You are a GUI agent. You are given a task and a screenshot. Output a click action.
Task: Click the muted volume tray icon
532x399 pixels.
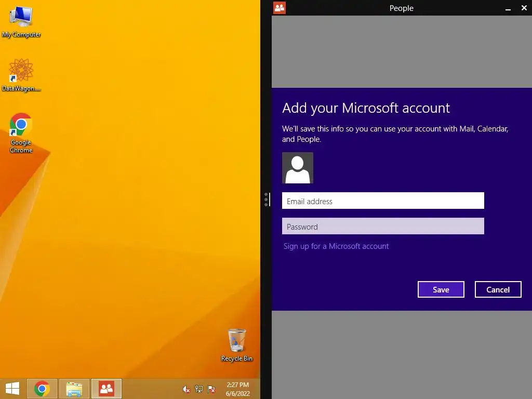(x=186, y=389)
